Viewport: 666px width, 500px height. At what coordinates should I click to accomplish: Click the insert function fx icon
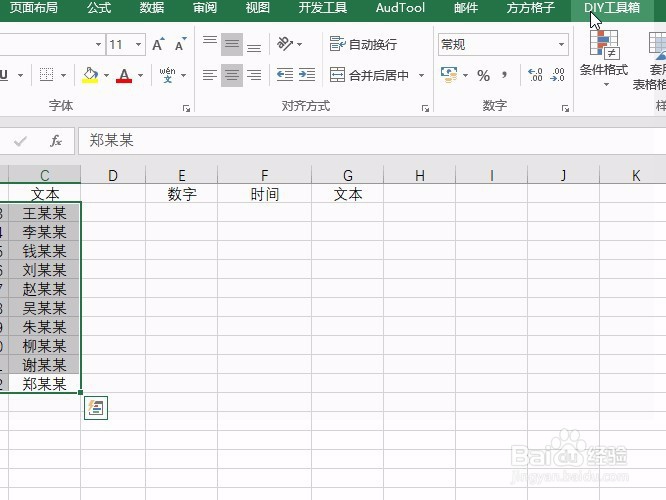(56, 141)
